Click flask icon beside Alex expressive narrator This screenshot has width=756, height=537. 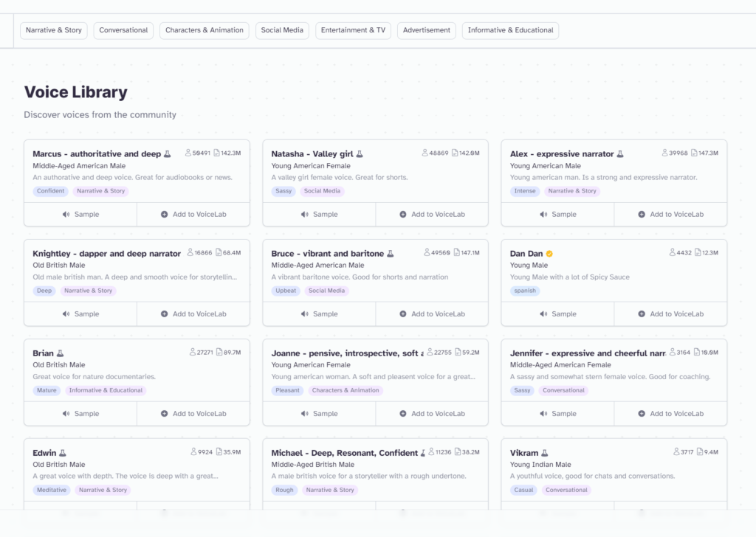(620, 154)
